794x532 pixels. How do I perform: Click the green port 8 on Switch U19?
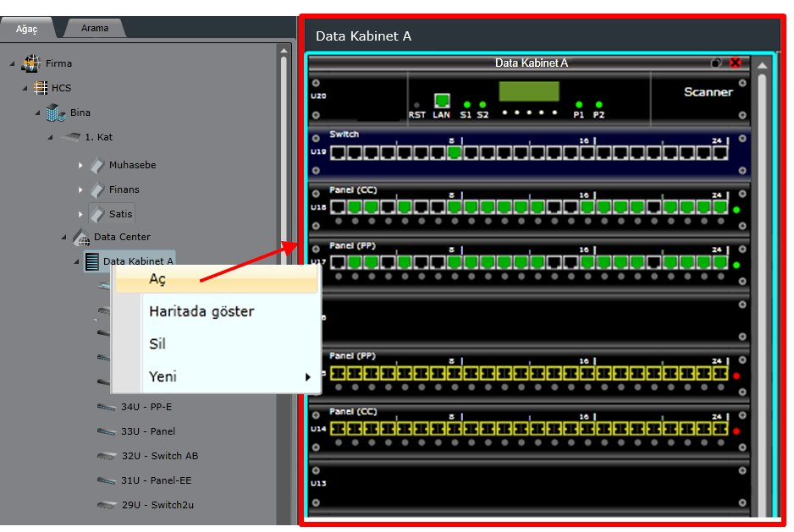pos(455,153)
